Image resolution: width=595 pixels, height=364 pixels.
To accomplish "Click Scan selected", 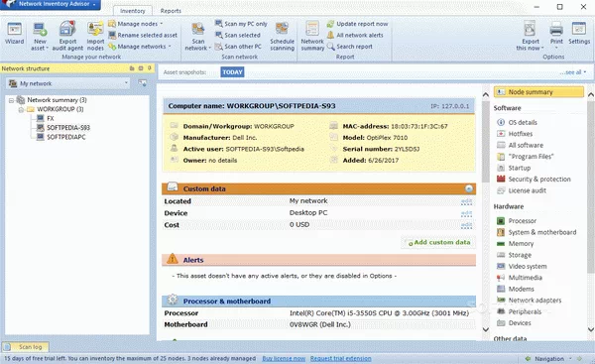I will (238, 35).
